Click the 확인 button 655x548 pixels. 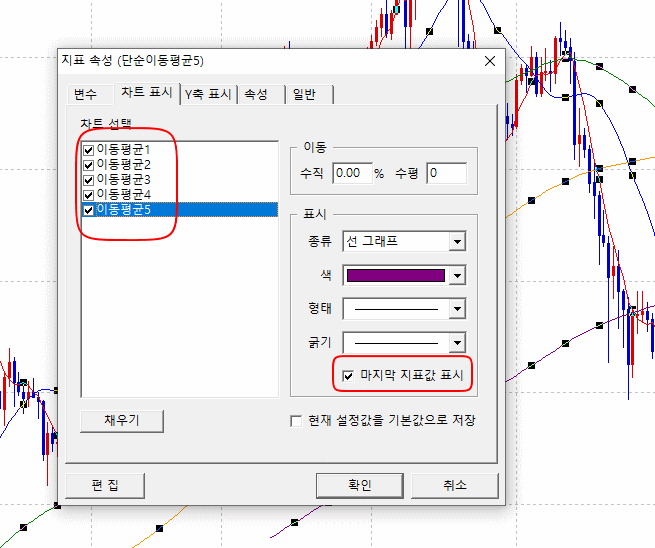tap(359, 485)
